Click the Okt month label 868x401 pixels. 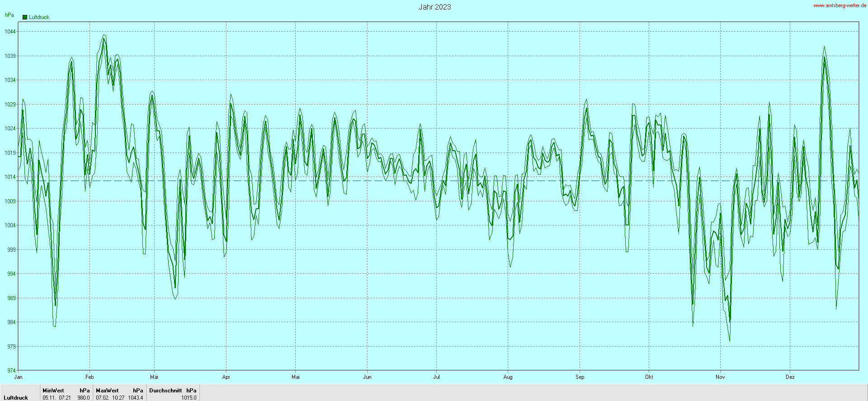649,377
